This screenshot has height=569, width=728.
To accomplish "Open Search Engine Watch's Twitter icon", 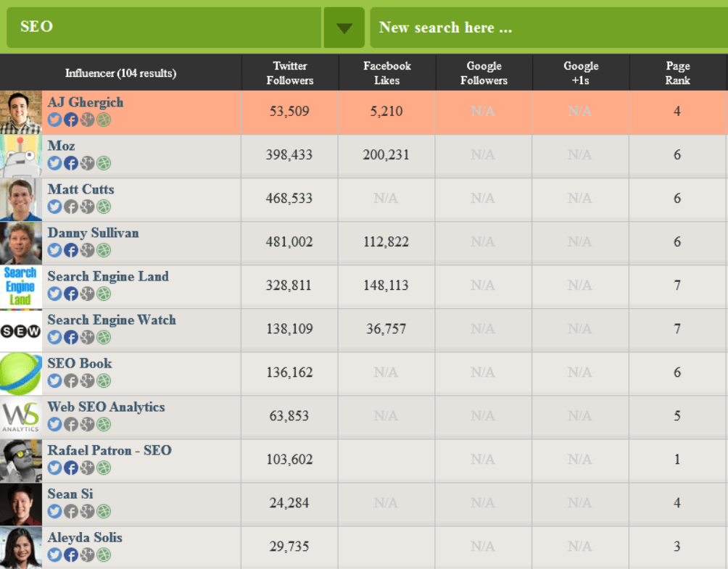I will [55, 337].
